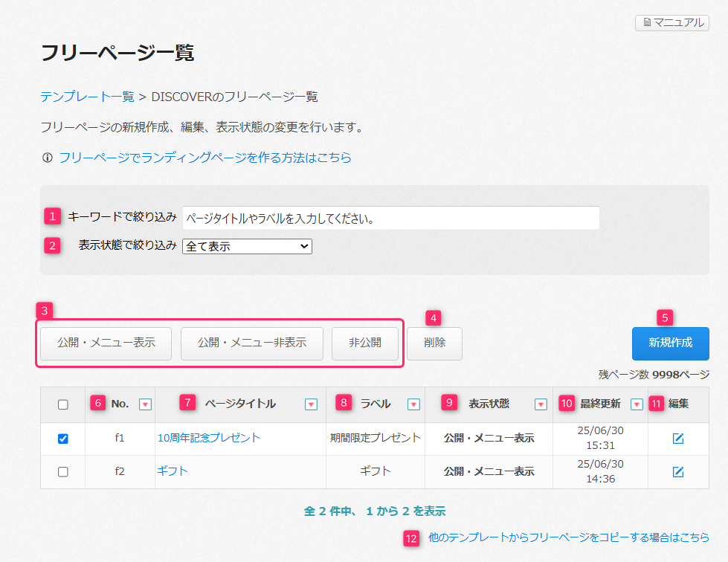
Task: Set selection to 公開・メニュー表示
Action: pyautogui.click(x=106, y=343)
